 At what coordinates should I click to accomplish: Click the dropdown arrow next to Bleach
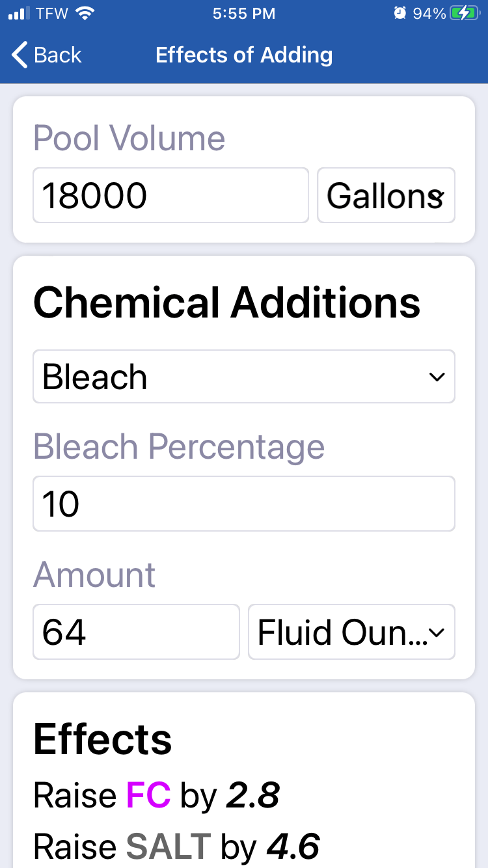(437, 377)
